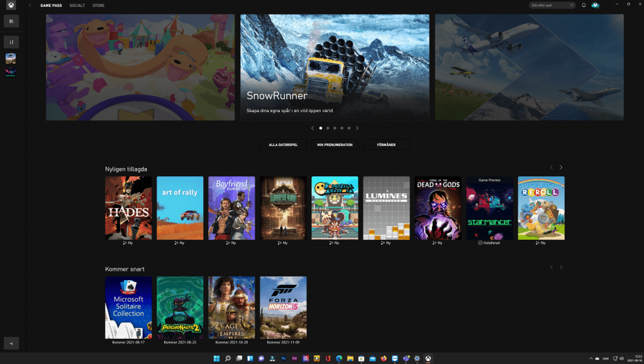
Task: Expand the sidebar with the bottom arrow icon
Action: 11,343
